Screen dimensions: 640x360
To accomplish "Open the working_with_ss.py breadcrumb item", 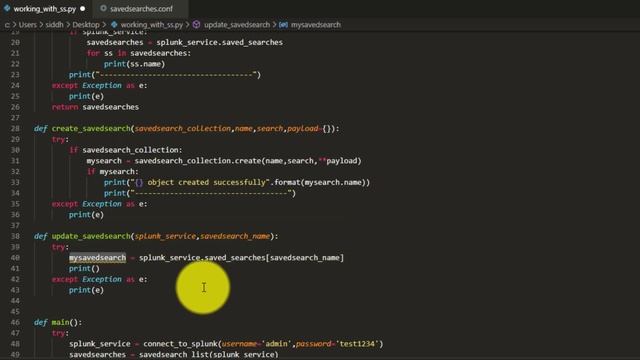I will [x=151, y=25].
